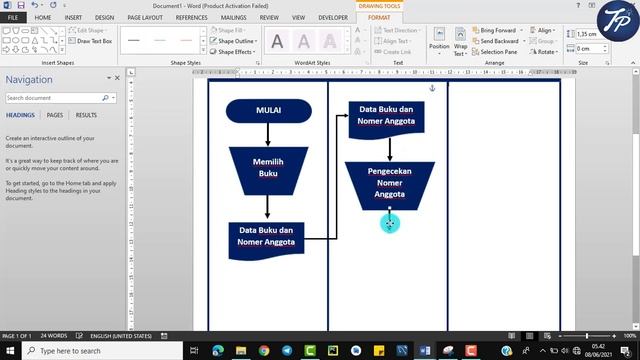This screenshot has width=640, height=360.
Task: Open Size dialog launcher
Action: (x=607, y=63)
